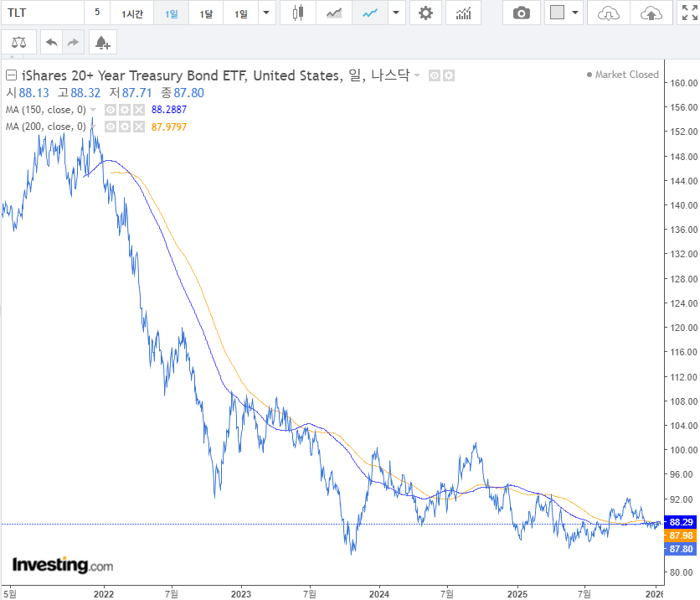
Task: Click the 2024 time axis label
Action: coord(379,594)
